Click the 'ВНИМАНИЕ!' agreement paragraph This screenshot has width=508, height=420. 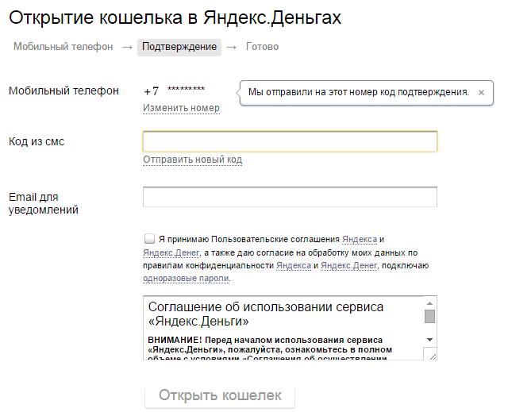pyautogui.click(x=270, y=349)
